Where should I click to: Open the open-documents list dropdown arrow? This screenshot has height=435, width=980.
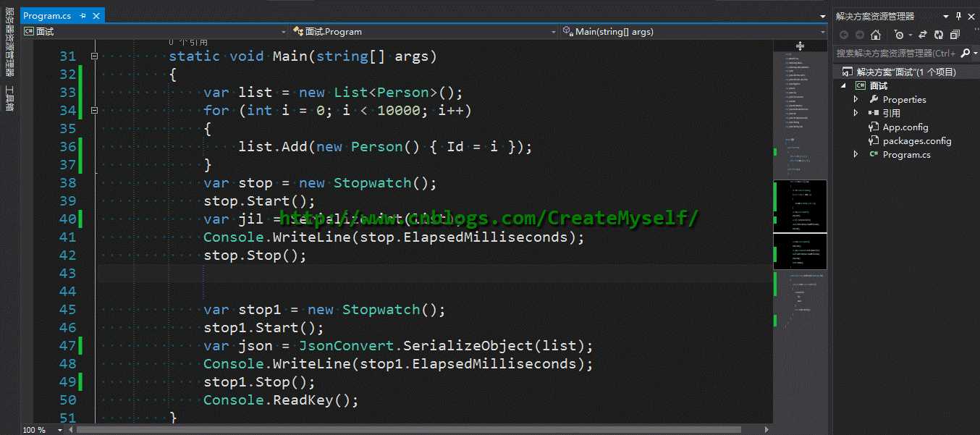(822, 16)
